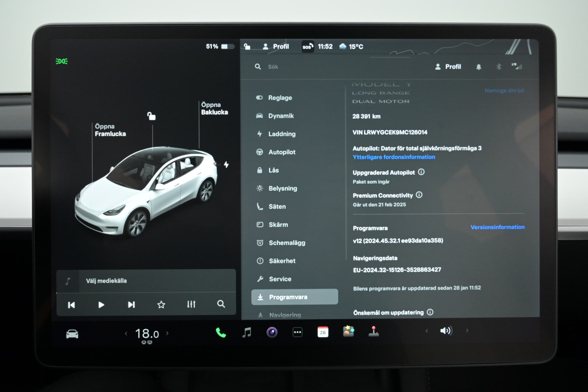Tap the white Model Y car image
The width and height of the screenshot is (588, 392).
coord(146,191)
